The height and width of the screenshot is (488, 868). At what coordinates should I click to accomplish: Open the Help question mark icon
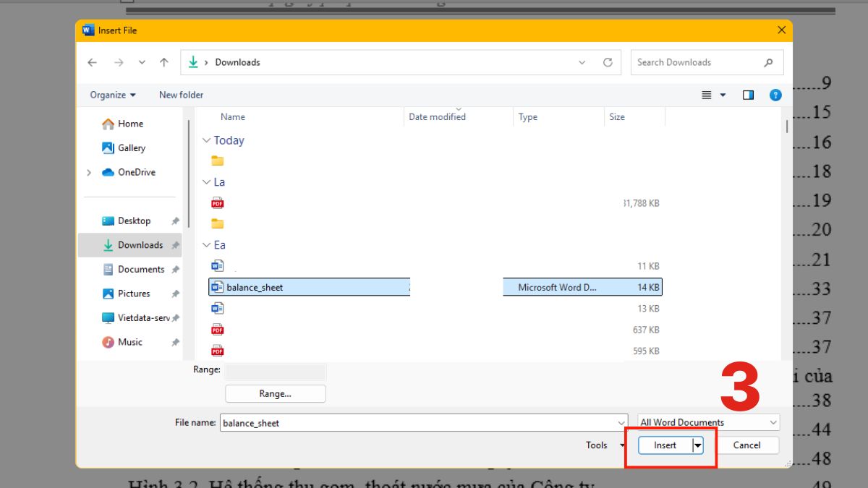[775, 95]
